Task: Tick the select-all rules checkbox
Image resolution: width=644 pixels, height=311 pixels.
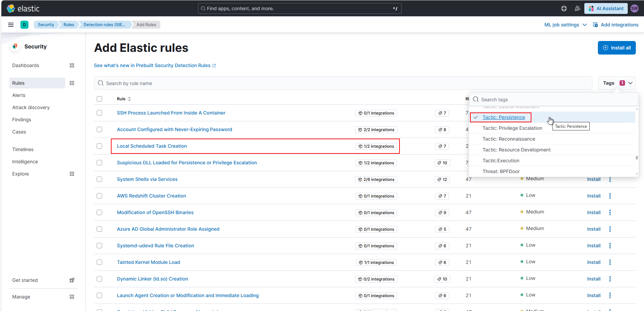Action: 99,99
